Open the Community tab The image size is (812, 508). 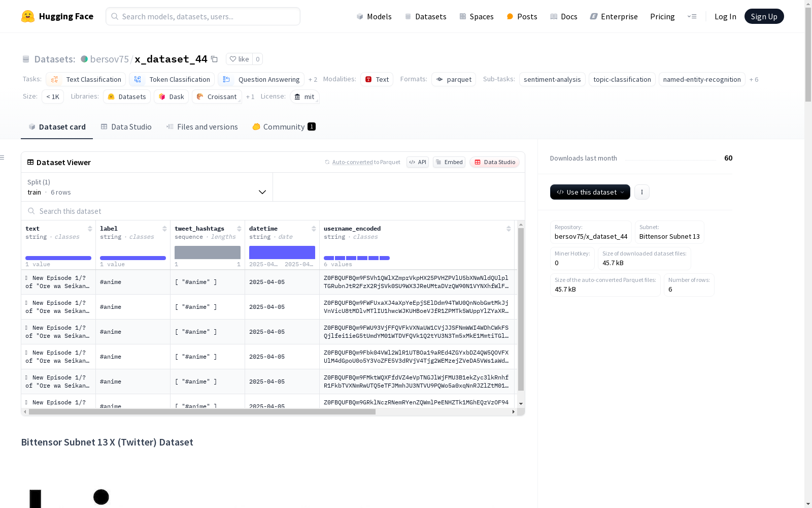pyautogui.click(x=284, y=127)
